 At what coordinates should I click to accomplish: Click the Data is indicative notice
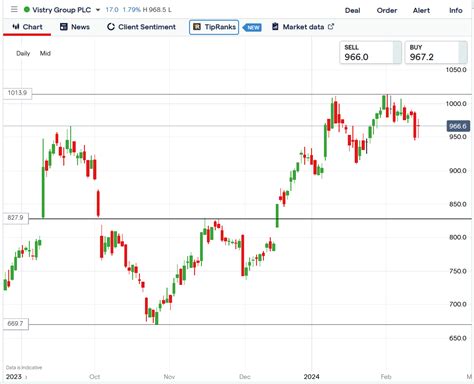[x=24, y=368]
